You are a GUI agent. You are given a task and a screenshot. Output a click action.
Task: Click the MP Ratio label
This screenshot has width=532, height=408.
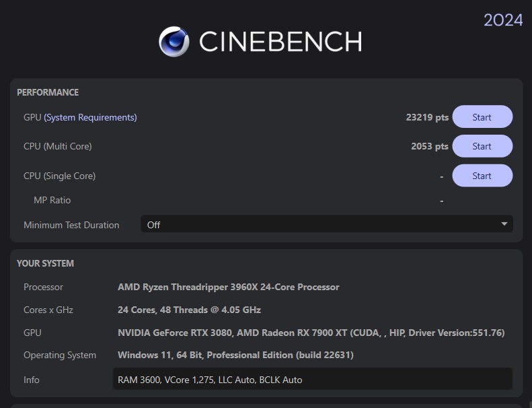point(52,200)
